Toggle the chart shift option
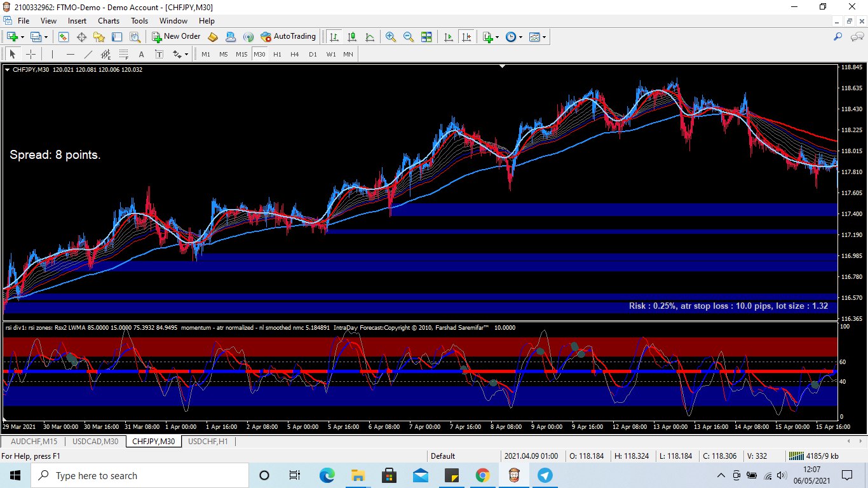868x488 pixels. tap(467, 37)
